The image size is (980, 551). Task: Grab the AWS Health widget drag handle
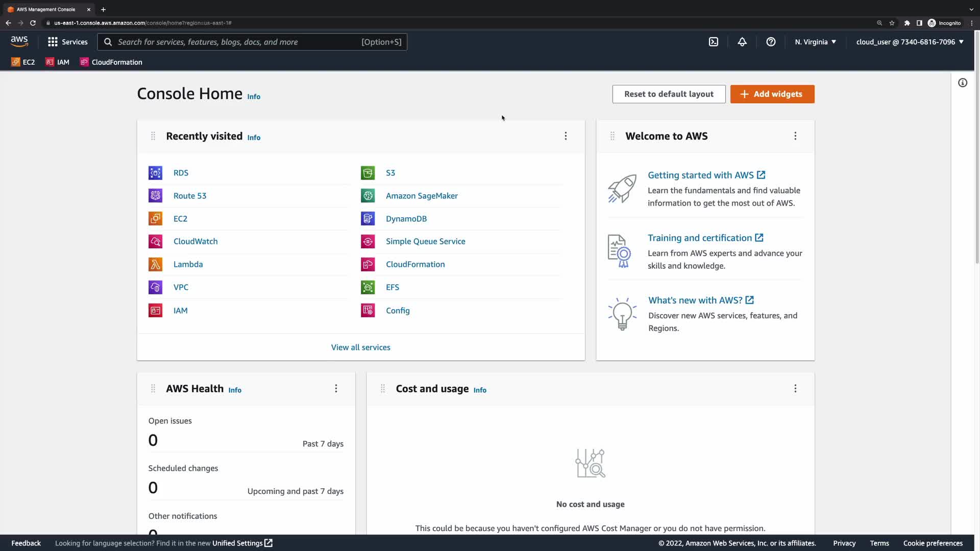pyautogui.click(x=153, y=389)
